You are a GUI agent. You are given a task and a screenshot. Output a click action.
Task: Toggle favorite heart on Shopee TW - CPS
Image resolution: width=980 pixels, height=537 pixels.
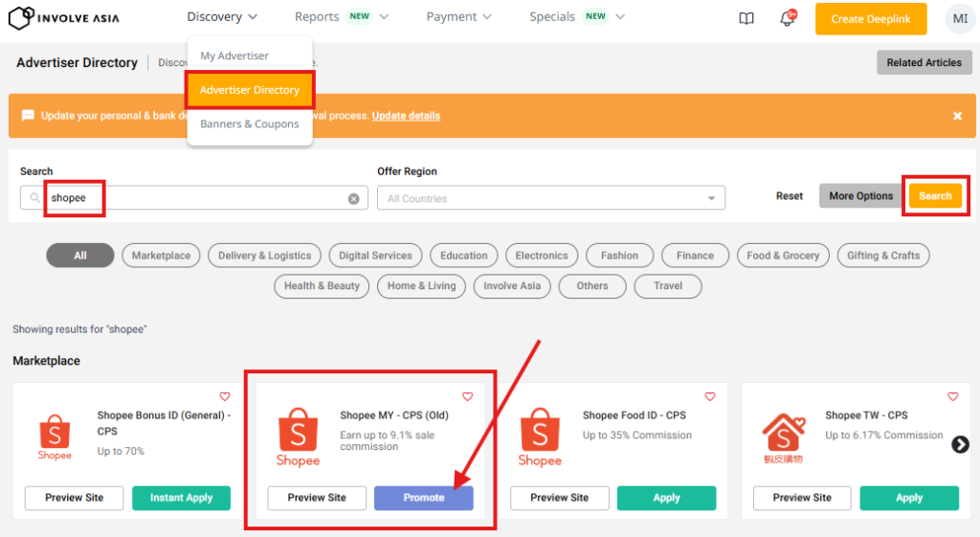tap(952, 396)
